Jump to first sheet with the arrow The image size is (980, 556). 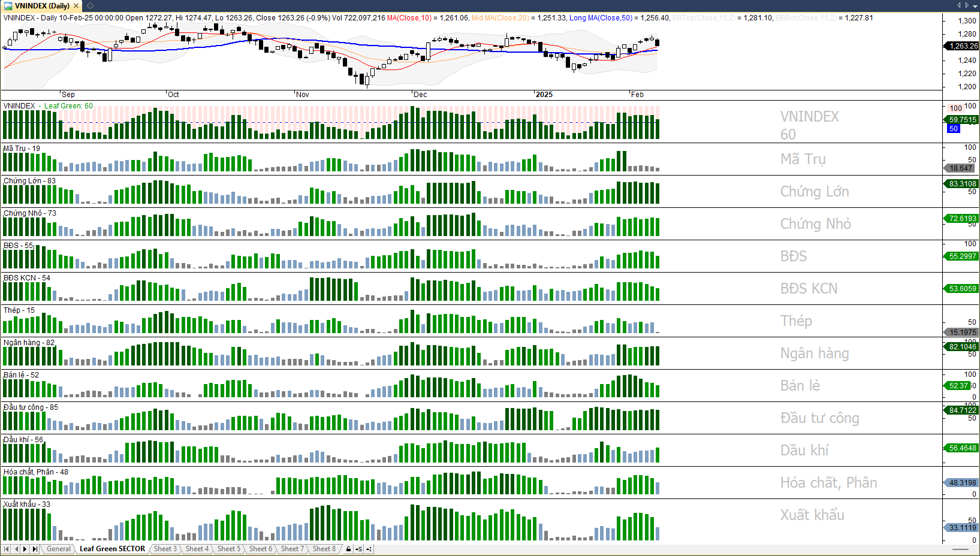(7, 549)
